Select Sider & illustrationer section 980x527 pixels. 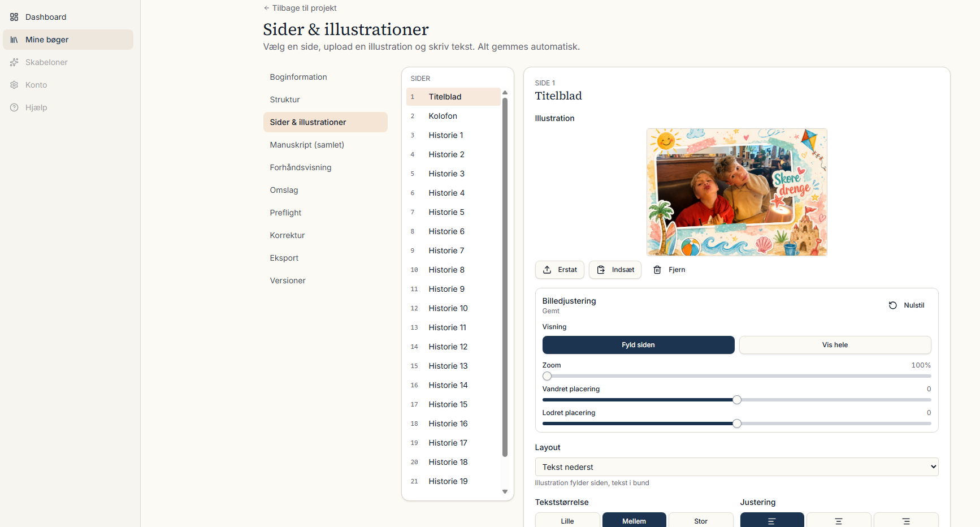[326, 122]
